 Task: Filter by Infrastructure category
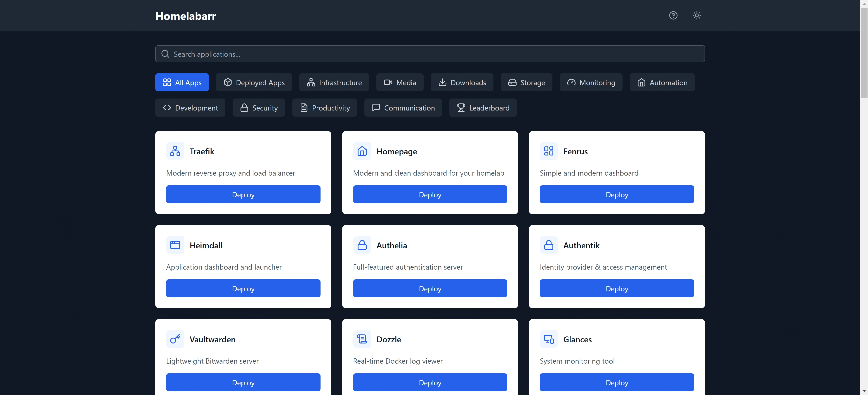tap(334, 82)
